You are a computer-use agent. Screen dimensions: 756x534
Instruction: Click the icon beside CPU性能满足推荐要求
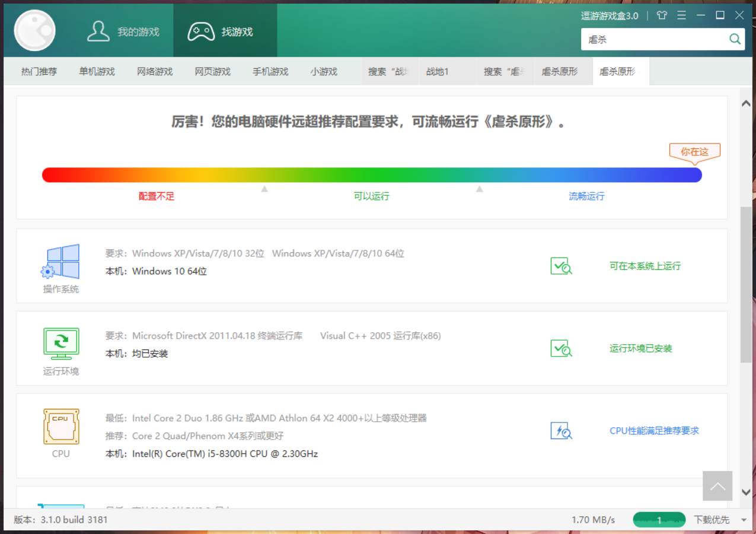click(x=561, y=431)
